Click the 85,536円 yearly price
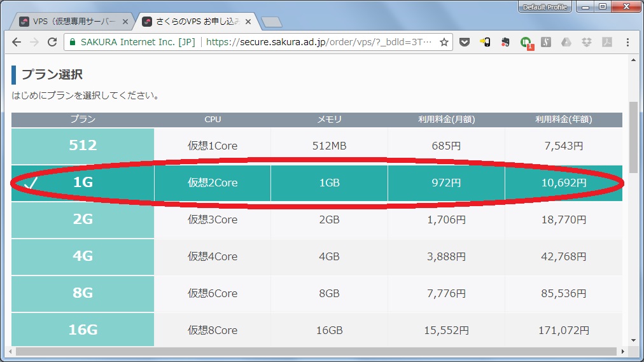The image size is (644, 362). click(x=564, y=293)
